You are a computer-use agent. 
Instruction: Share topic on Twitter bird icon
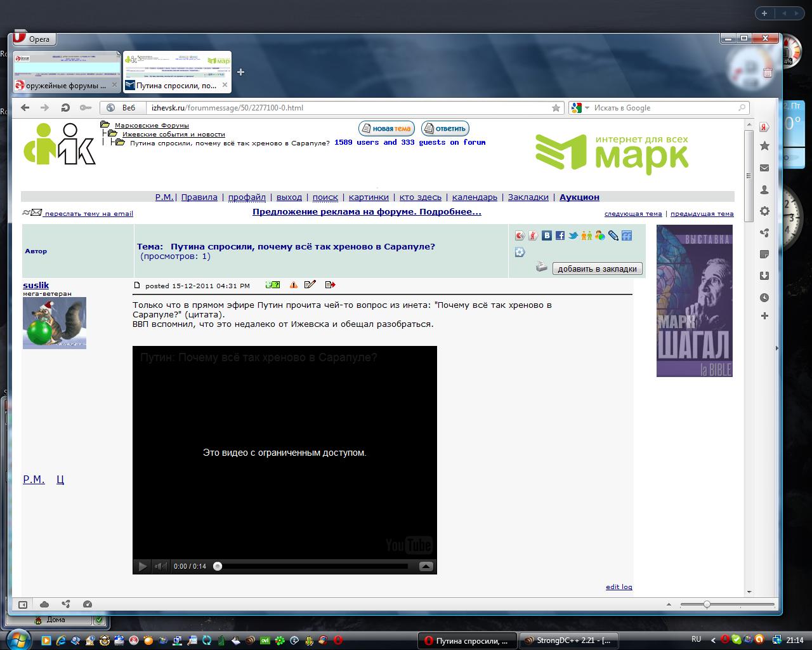(x=573, y=235)
